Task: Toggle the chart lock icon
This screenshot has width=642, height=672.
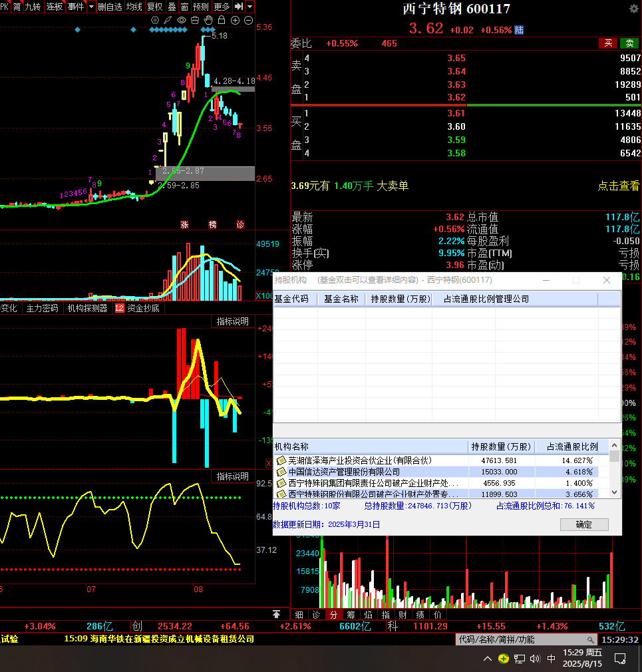Action: [x=222, y=20]
